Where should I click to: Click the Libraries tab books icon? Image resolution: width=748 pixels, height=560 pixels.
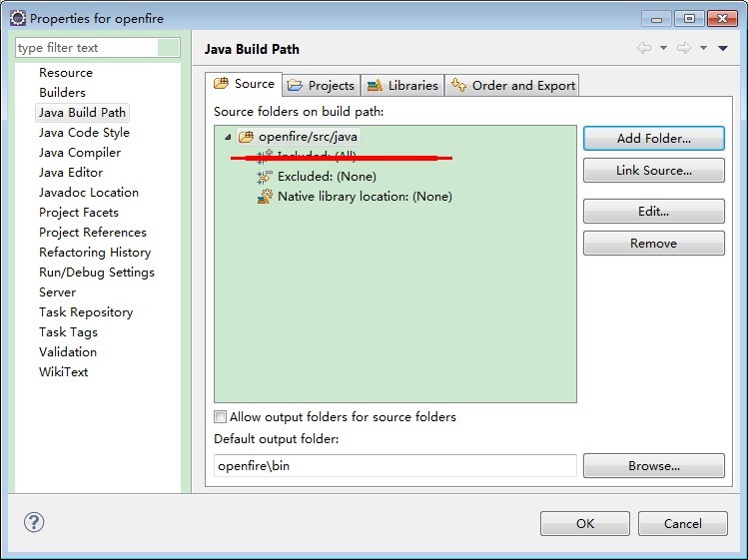click(374, 86)
